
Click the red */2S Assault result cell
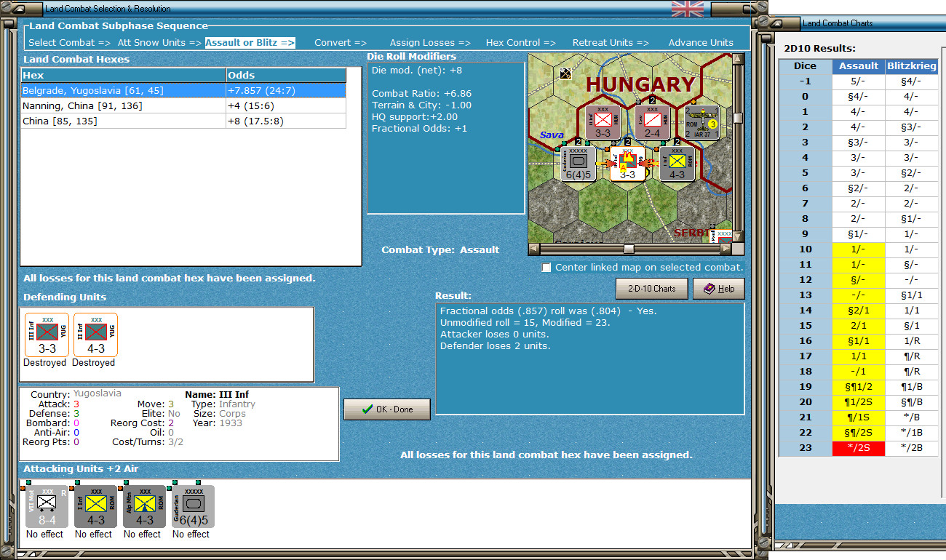pos(859,448)
